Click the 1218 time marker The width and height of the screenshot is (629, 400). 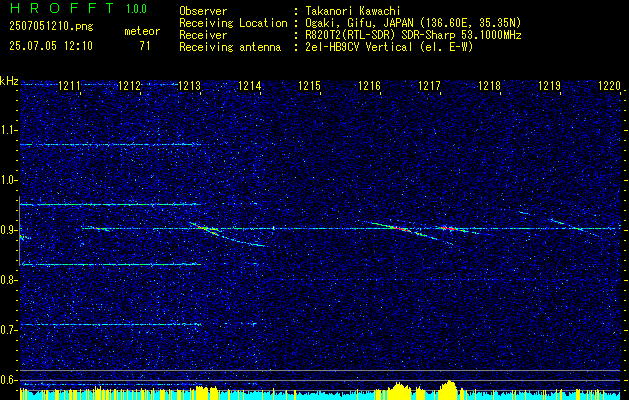(489, 85)
